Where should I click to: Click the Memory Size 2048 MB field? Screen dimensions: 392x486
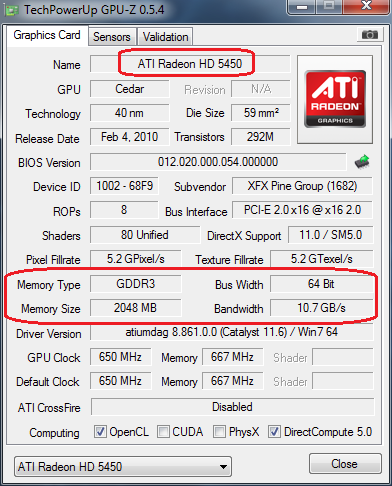pyautogui.click(x=135, y=308)
